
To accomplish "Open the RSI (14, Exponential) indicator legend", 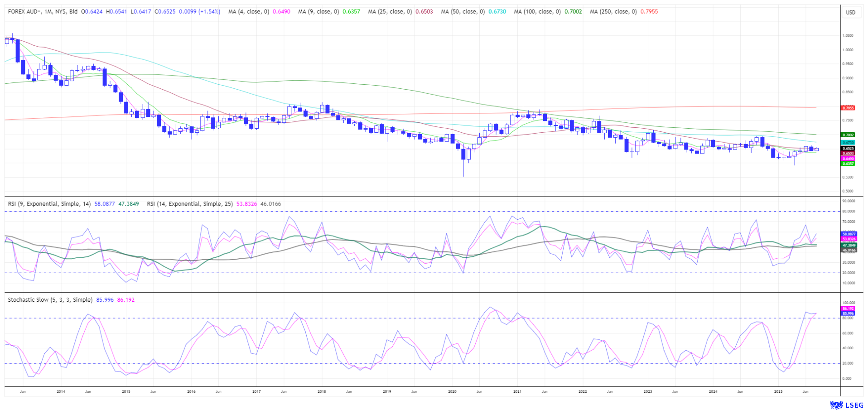I will 189,204.
